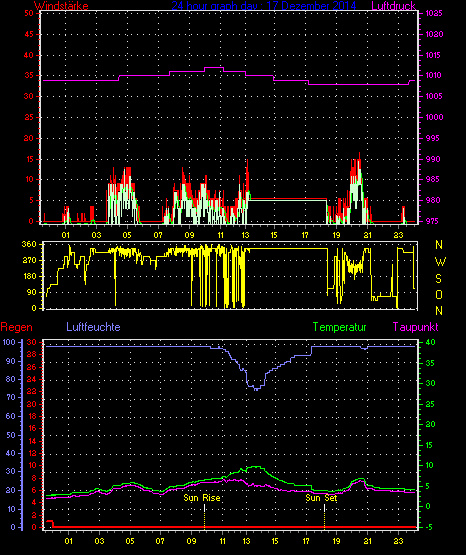This screenshot has height=555, width=466.
Task: Select the blue "Luftfeuchte" legend label
Action: (x=93, y=327)
